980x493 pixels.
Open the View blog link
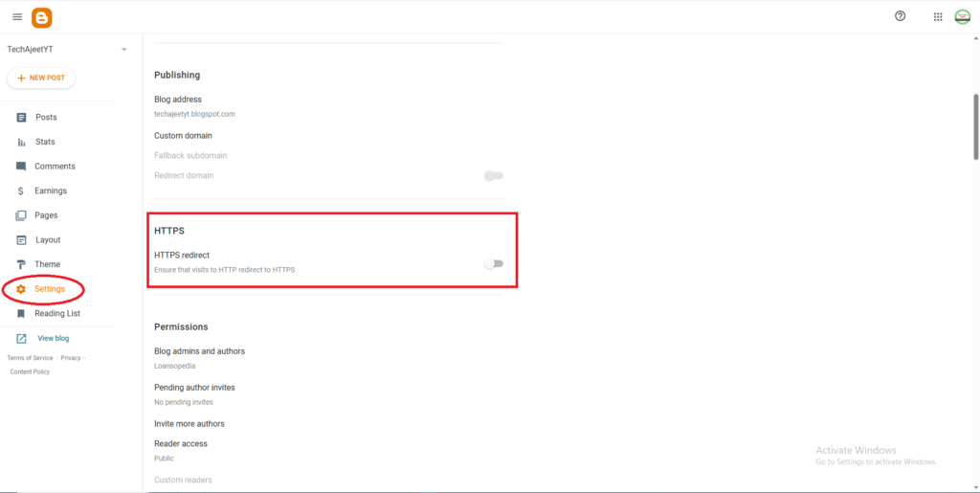click(x=53, y=338)
